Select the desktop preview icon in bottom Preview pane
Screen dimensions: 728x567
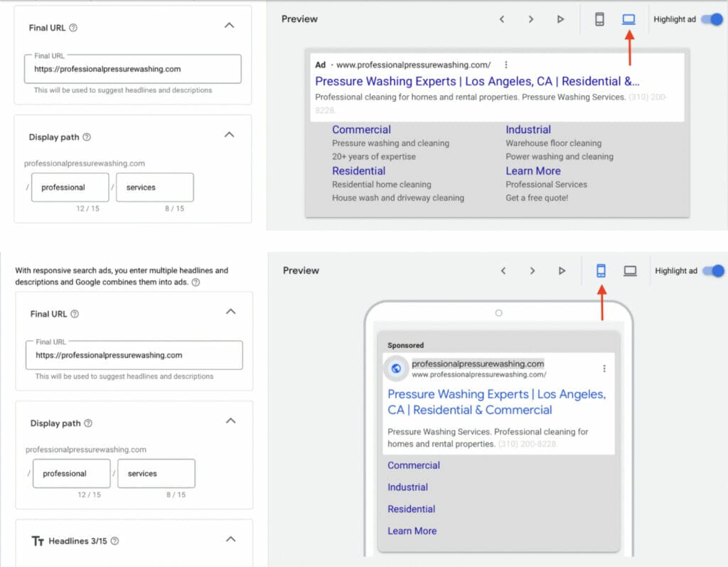(x=629, y=270)
